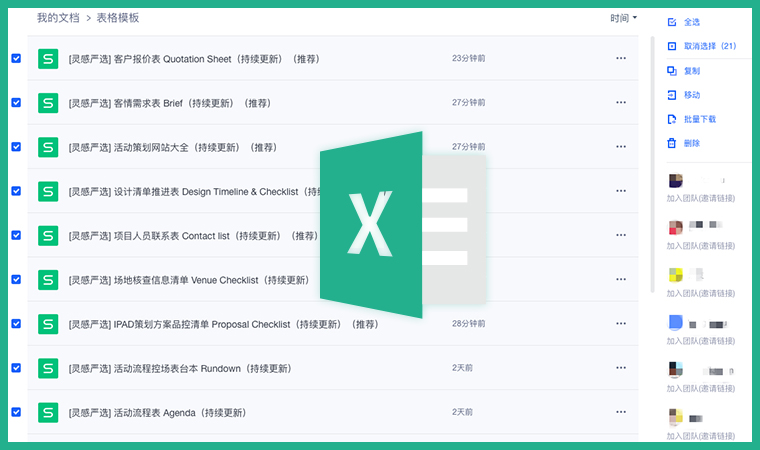Click 取消选择 (21) text button
Viewport: 760px width, 450px height.
[710, 46]
